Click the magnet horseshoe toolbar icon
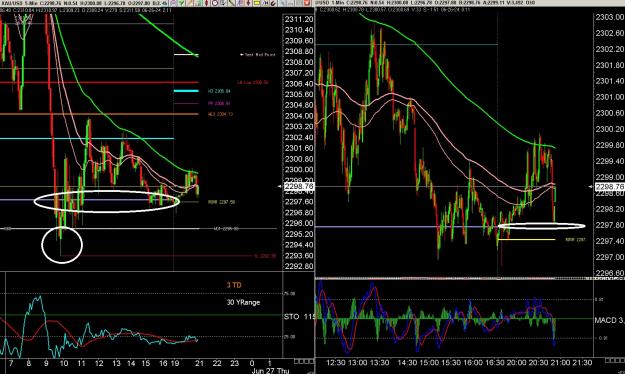625x374 pixels. [273, 3]
